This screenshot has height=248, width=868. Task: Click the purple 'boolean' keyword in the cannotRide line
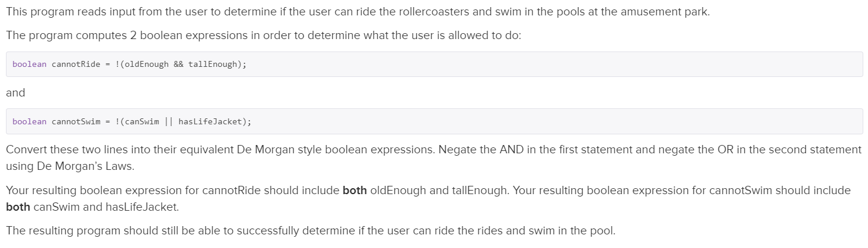[x=29, y=65]
